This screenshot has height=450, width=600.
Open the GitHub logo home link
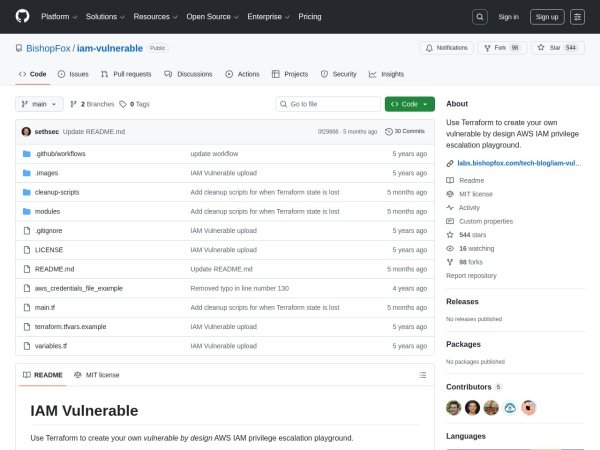pyautogui.click(x=22, y=16)
